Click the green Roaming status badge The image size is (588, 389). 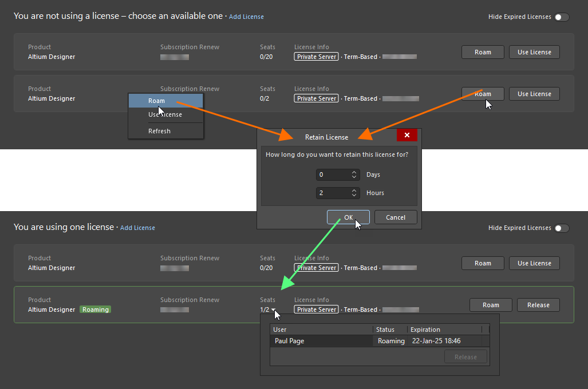click(96, 309)
